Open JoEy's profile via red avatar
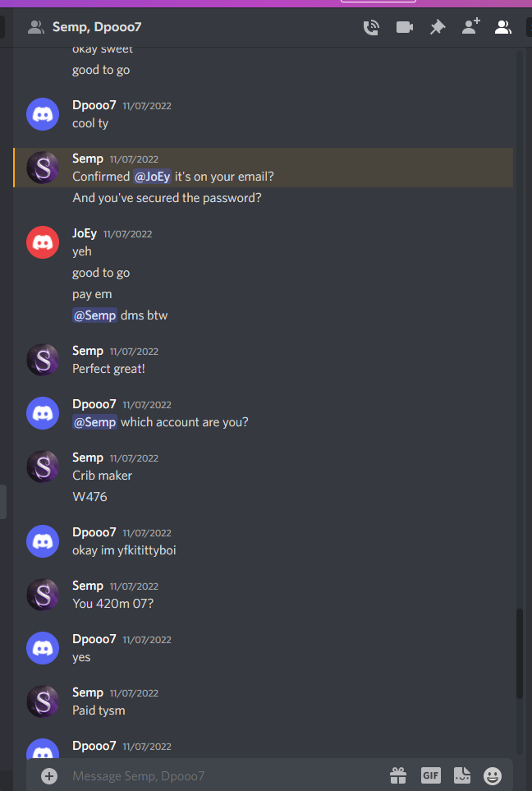This screenshot has height=791, width=532. [43, 242]
